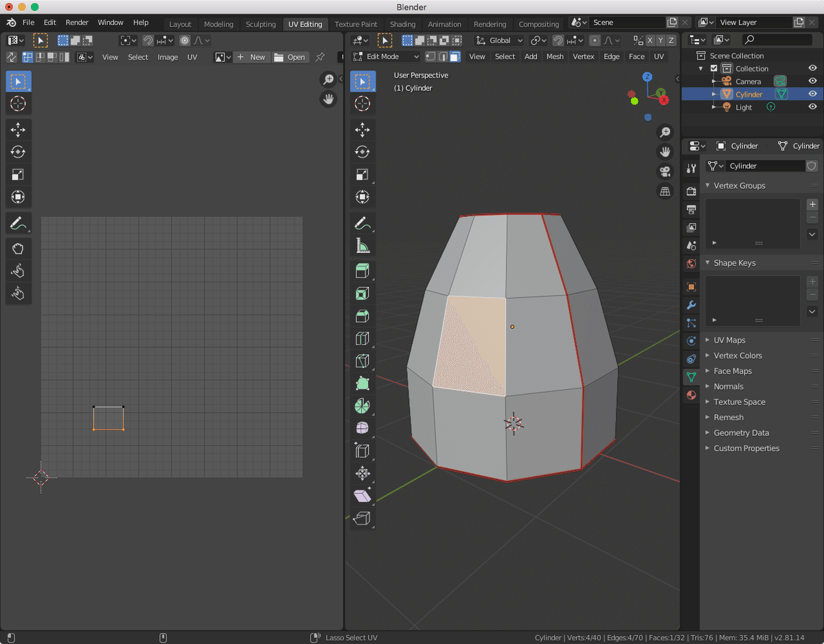Expand the UV Maps panel

coord(729,340)
